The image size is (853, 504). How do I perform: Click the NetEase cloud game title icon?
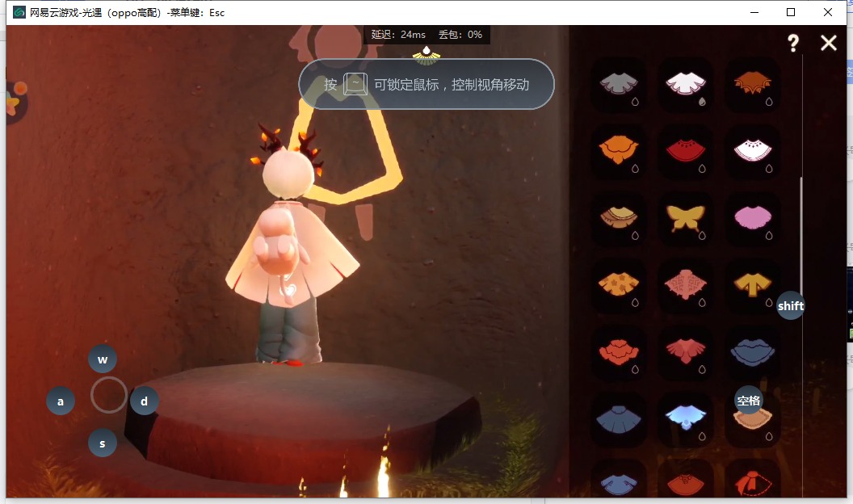[19, 12]
